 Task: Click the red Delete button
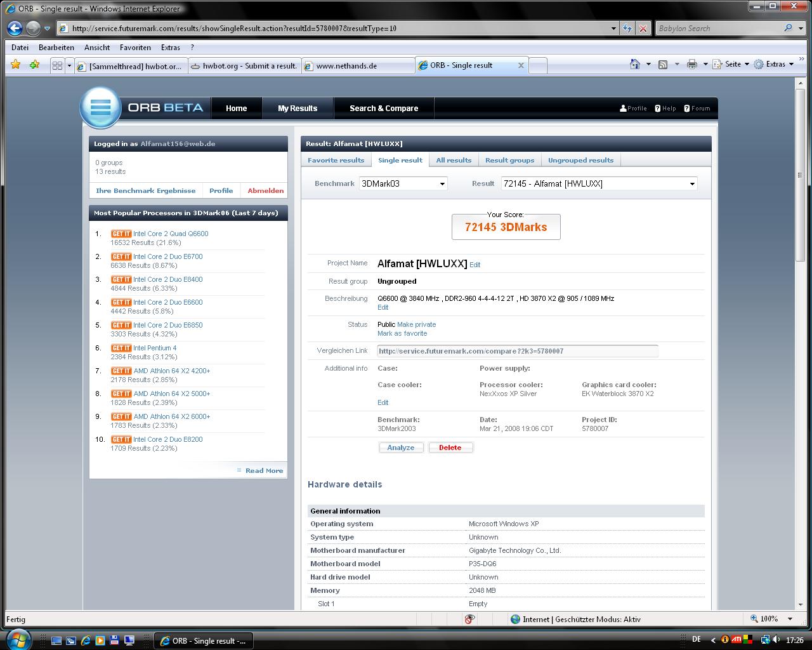[x=450, y=448]
